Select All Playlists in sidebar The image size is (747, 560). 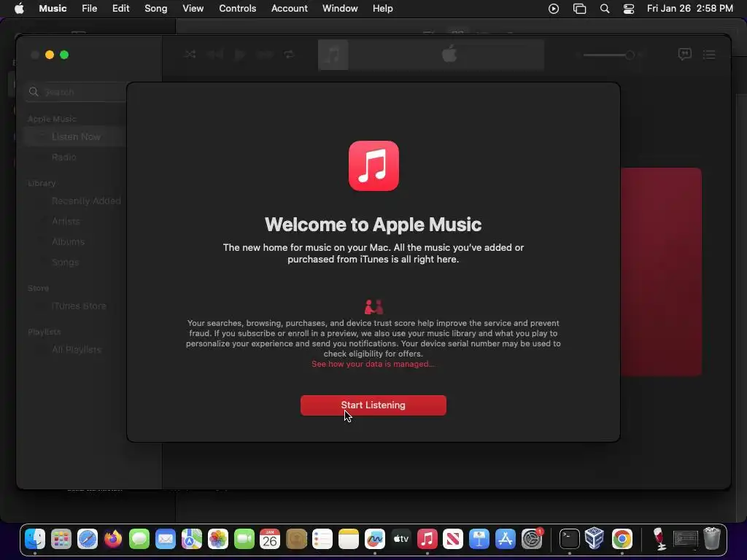click(x=77, y=350)
